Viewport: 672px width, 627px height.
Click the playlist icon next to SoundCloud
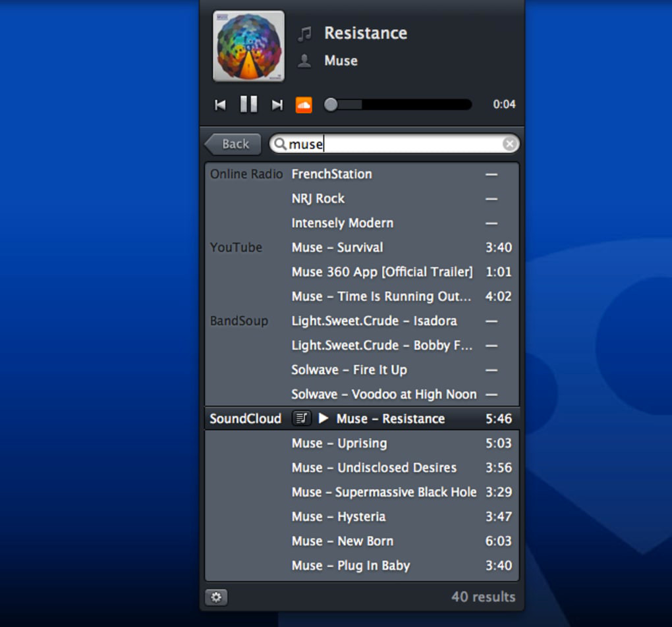pos(301,418)
